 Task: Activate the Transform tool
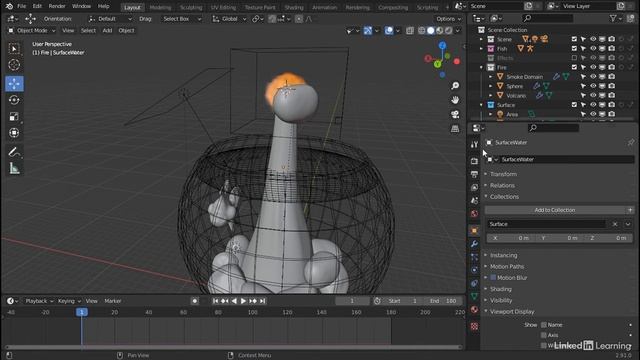(x=14, y=133)
